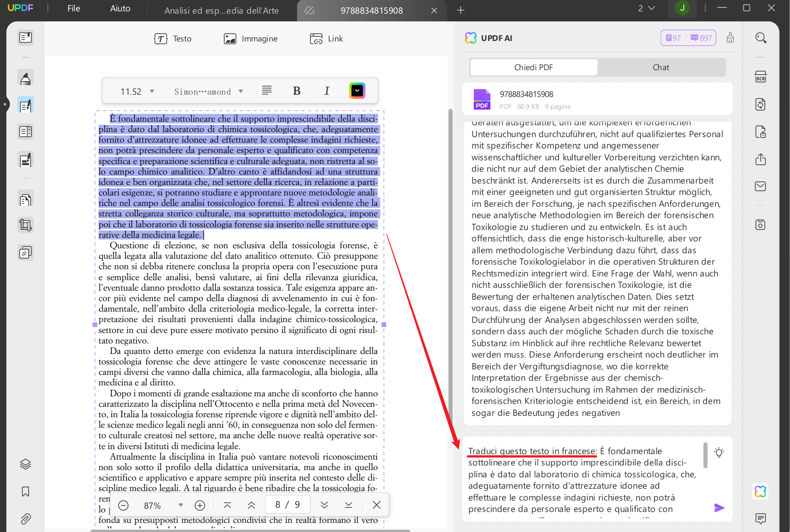Open a new tab with plus

tap(461, 10)
